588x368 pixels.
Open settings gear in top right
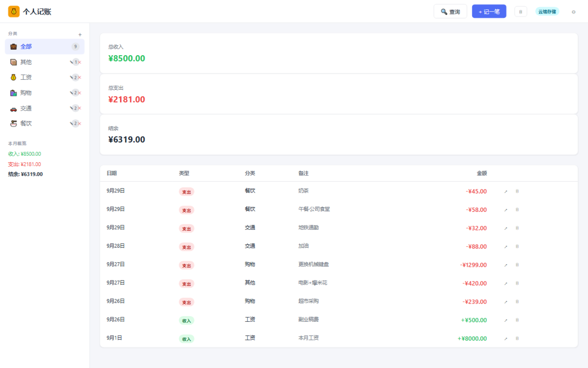[574, 12]
